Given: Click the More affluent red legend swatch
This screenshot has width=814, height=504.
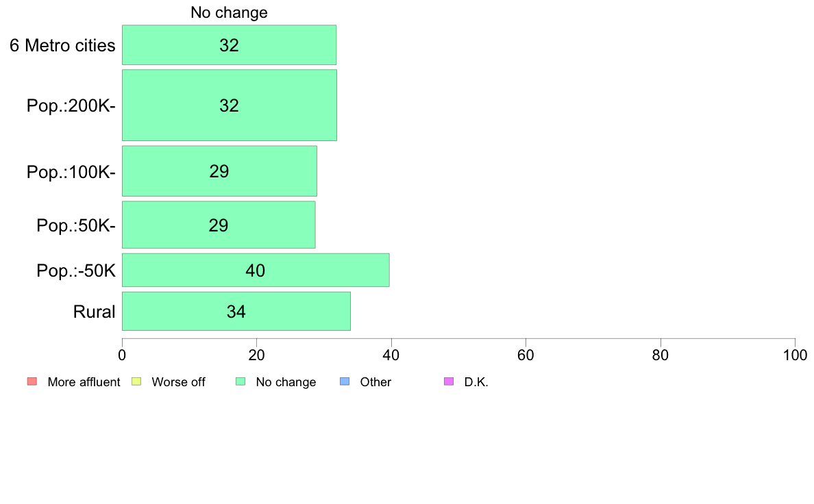Looking at the screenshot, I should click(32, 381).
